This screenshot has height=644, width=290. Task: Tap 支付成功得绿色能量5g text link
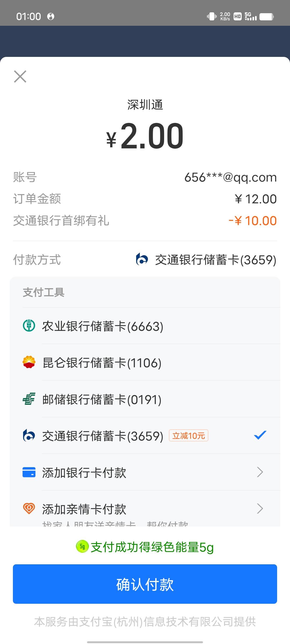152,547
